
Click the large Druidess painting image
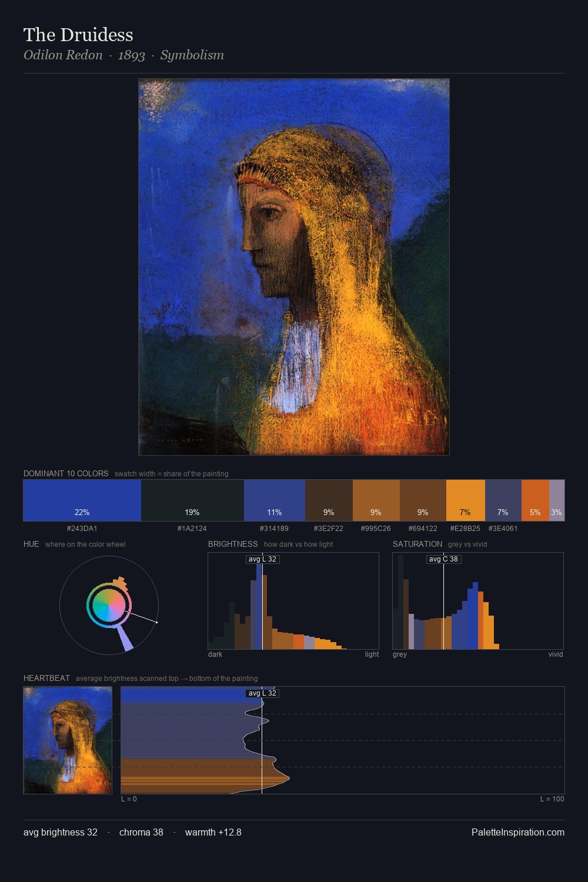click(x=294, y=267)
